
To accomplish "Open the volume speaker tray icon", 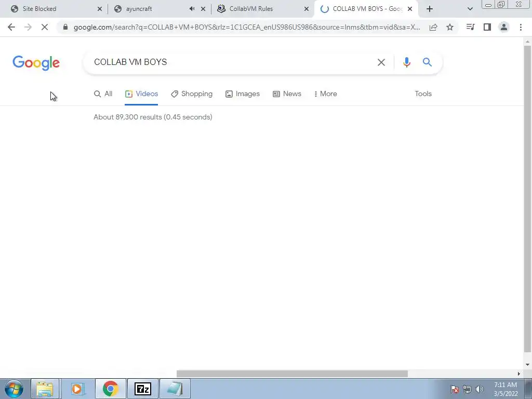I will [x=479, y=389].
